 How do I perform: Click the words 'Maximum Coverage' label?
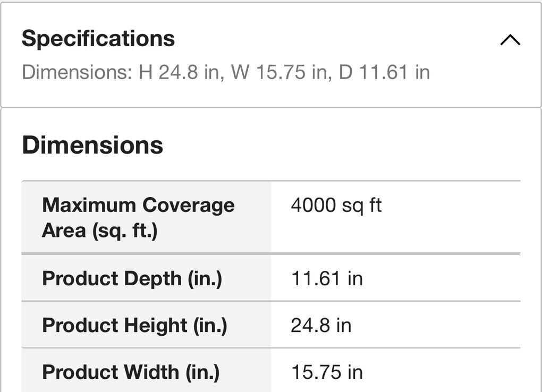[x=138, y=205]
